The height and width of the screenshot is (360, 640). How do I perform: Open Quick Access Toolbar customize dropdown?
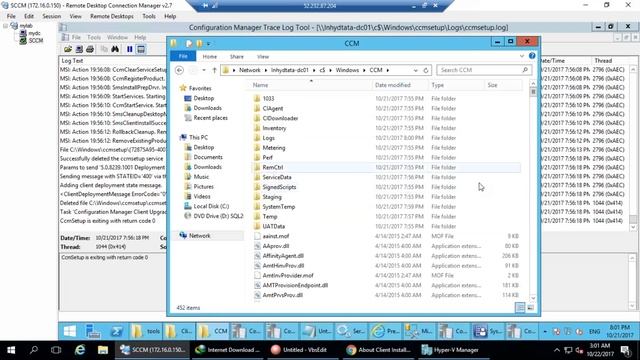pyautogui.click(x=209, y=44)
